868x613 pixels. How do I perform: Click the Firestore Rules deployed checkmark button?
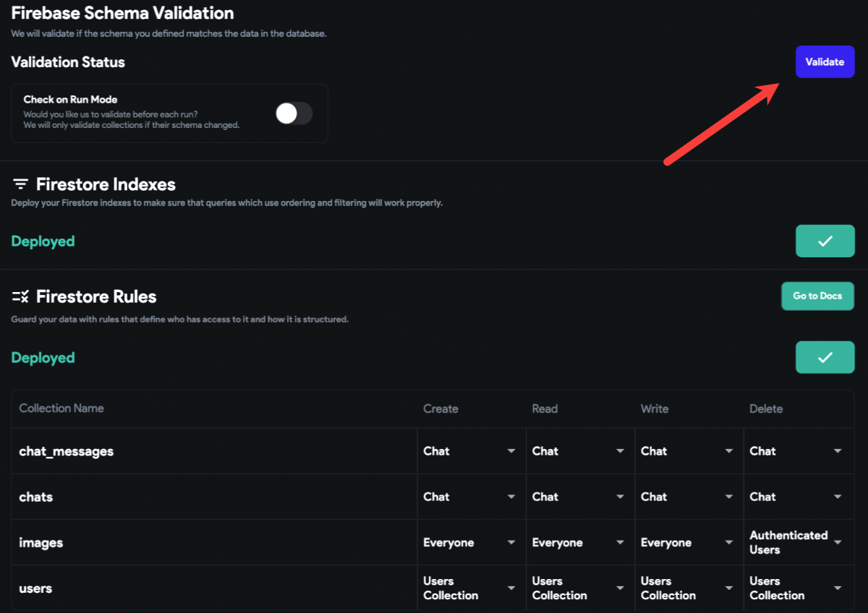(x=825, y=358)
